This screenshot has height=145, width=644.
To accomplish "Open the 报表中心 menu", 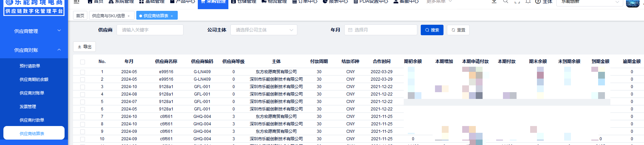I will pyautogui.click(x=335, y=1).
